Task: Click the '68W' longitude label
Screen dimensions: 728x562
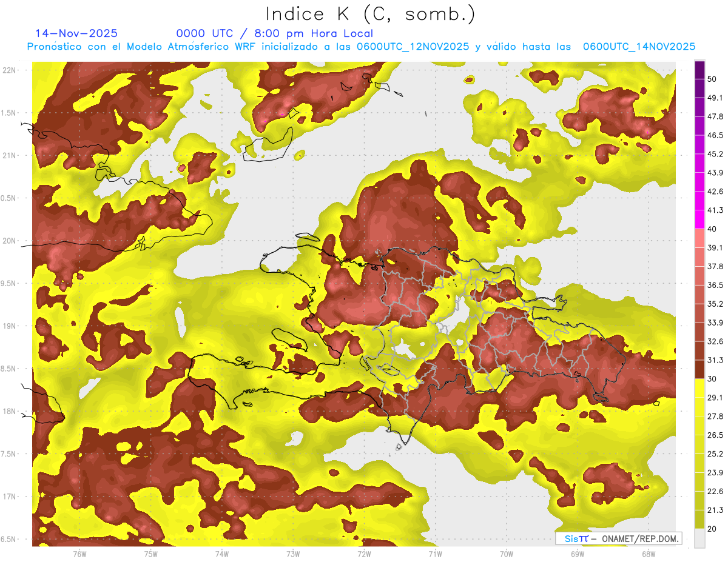Action: [649, 554]
